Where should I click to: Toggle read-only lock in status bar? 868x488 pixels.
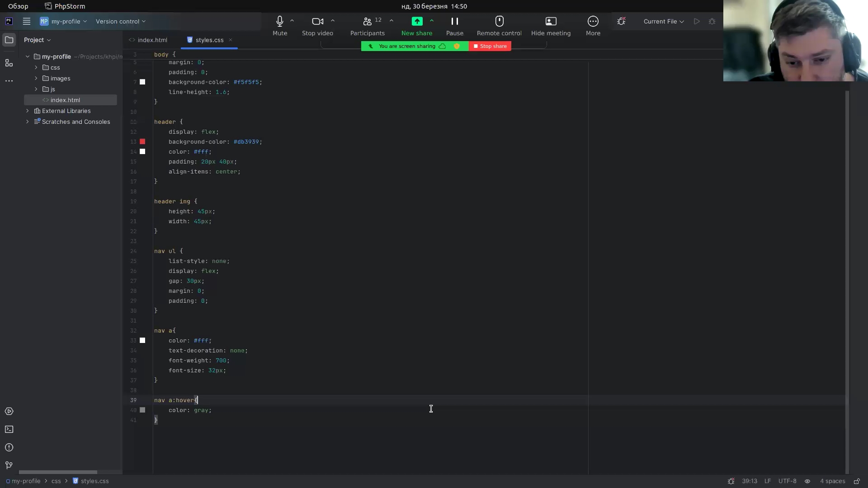tap(856, 481)
